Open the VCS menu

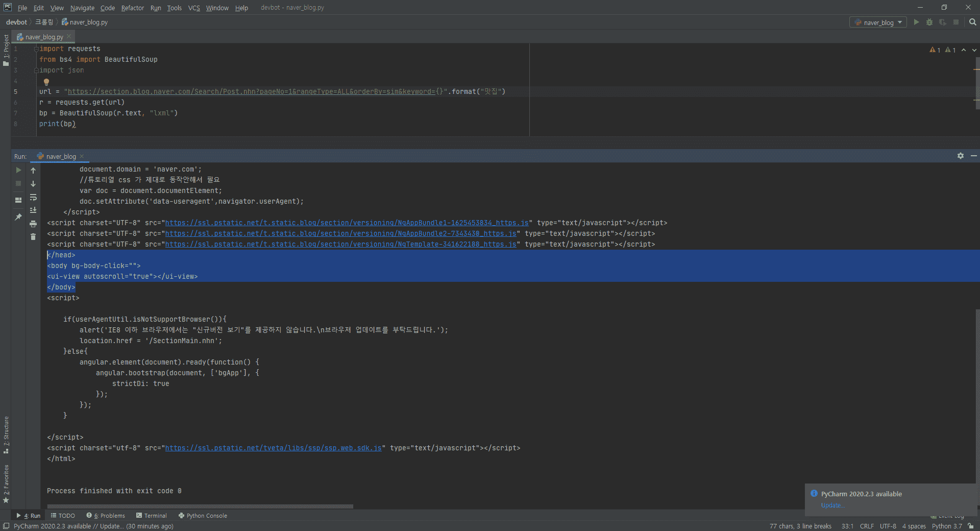point(194,8)
